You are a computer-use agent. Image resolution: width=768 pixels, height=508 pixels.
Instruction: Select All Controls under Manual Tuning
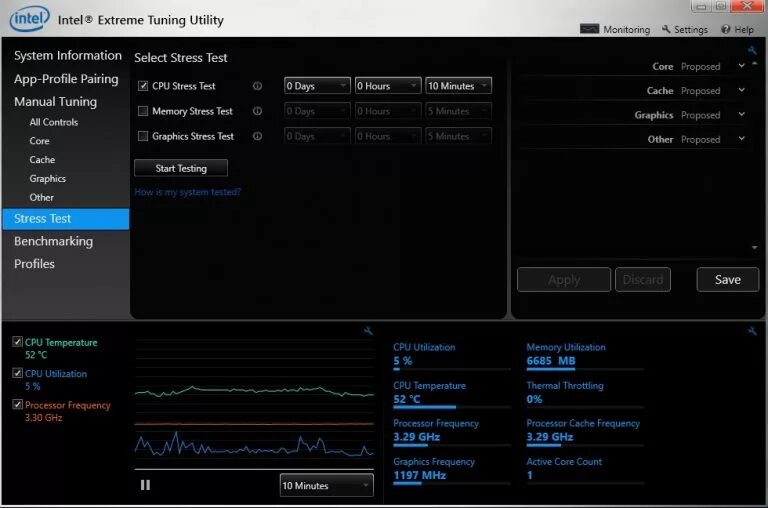(53, 122)
